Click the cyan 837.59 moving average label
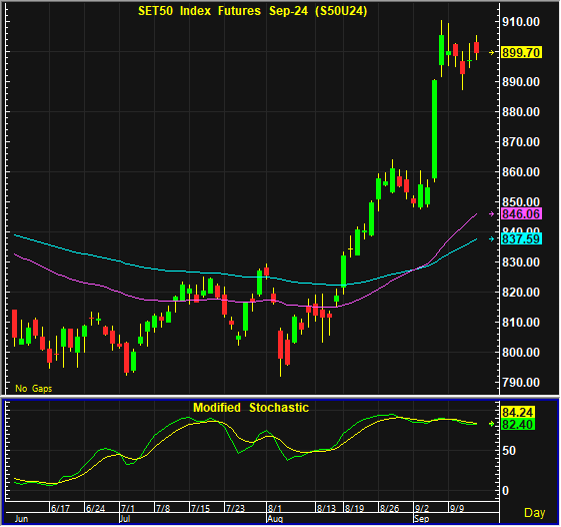 pyautogui.click(x=521, y=239)
